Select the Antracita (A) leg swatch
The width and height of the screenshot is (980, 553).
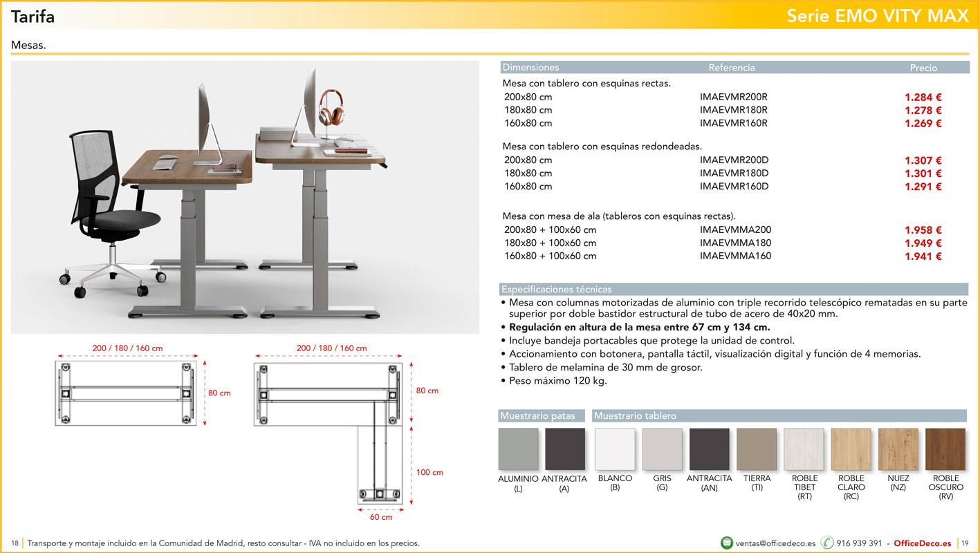(x=565, y=449)
